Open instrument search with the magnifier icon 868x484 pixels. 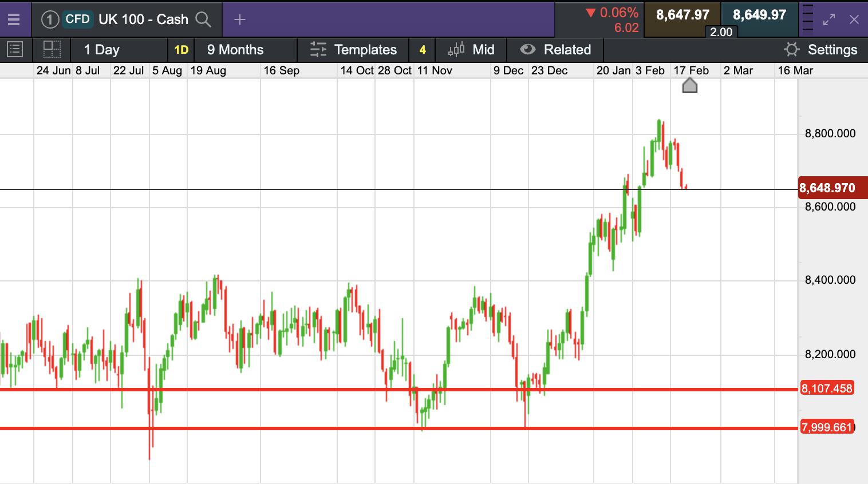[x=203, y=19]
